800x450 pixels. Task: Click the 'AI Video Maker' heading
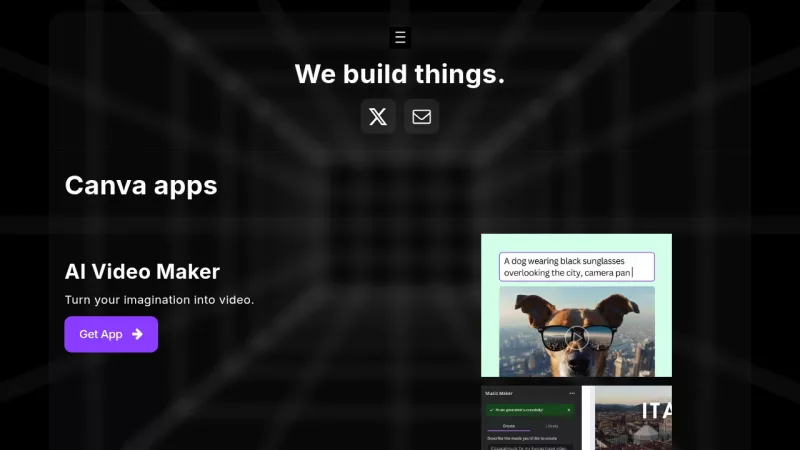142,271
